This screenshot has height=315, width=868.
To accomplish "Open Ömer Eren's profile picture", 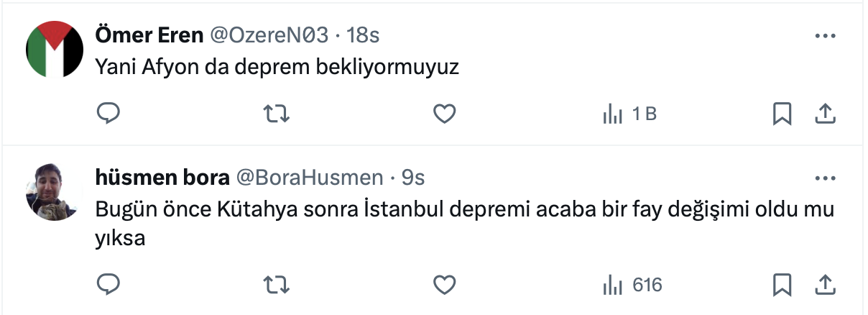I will click(55, 49).
